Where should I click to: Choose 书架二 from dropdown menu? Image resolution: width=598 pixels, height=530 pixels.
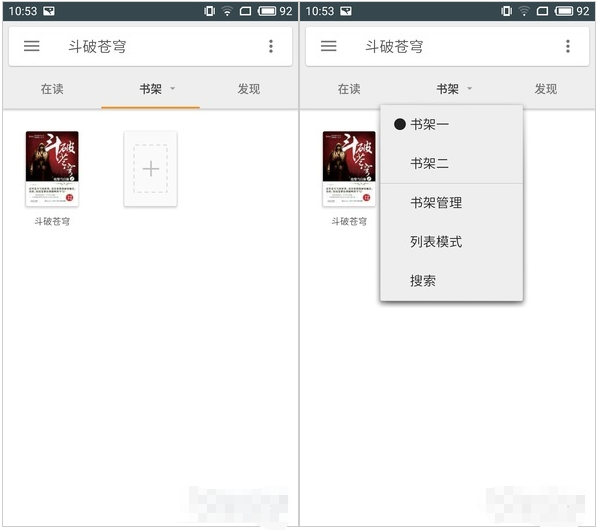click(x=452, y=164)
